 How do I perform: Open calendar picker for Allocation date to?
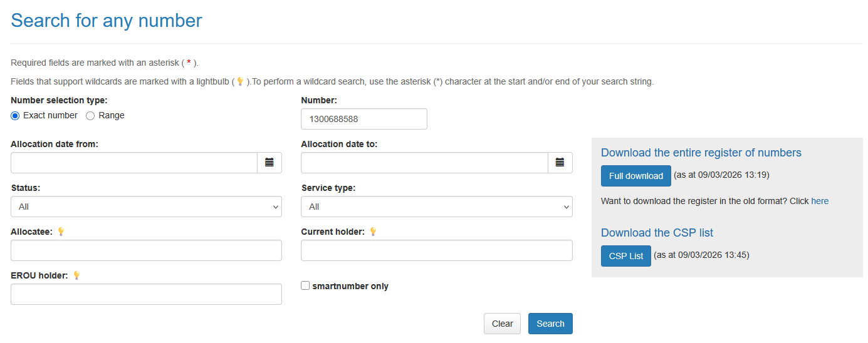click(x=560, y=163)
